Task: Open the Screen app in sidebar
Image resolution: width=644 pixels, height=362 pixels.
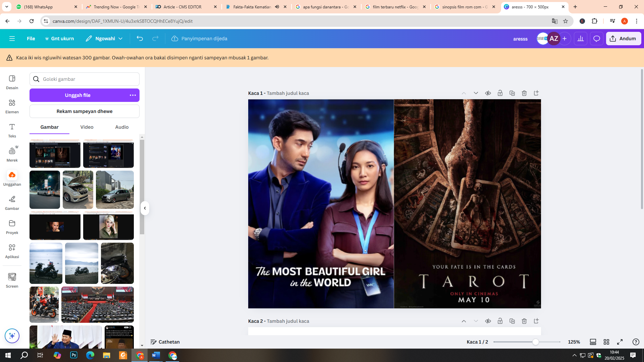Action: tap(12, 280)
